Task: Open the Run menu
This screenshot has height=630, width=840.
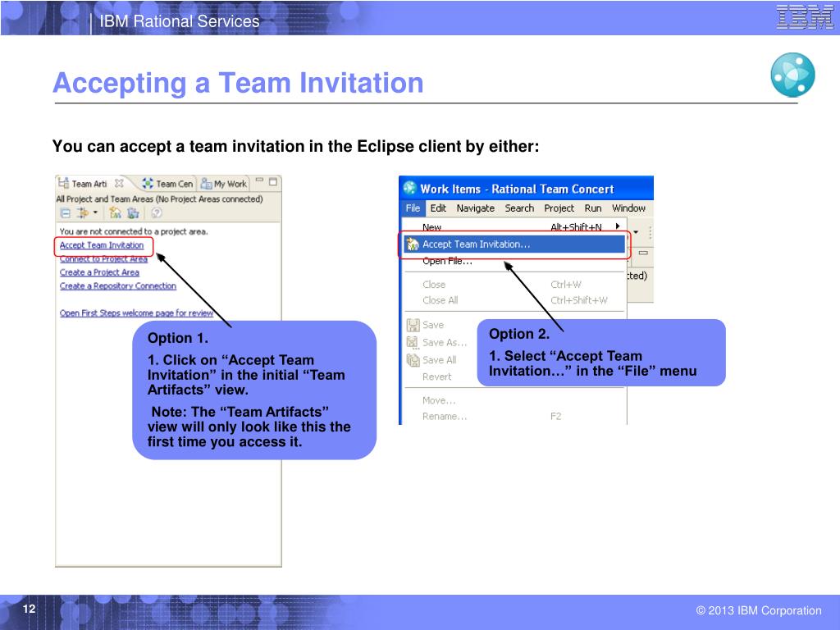Action: pos(593,208)
